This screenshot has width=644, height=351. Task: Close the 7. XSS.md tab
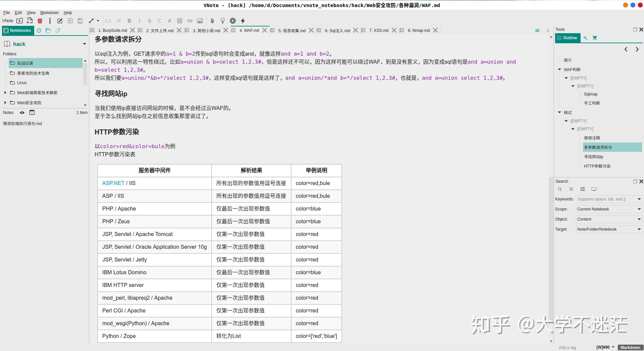pyautogui.click(x=394, y=30)
